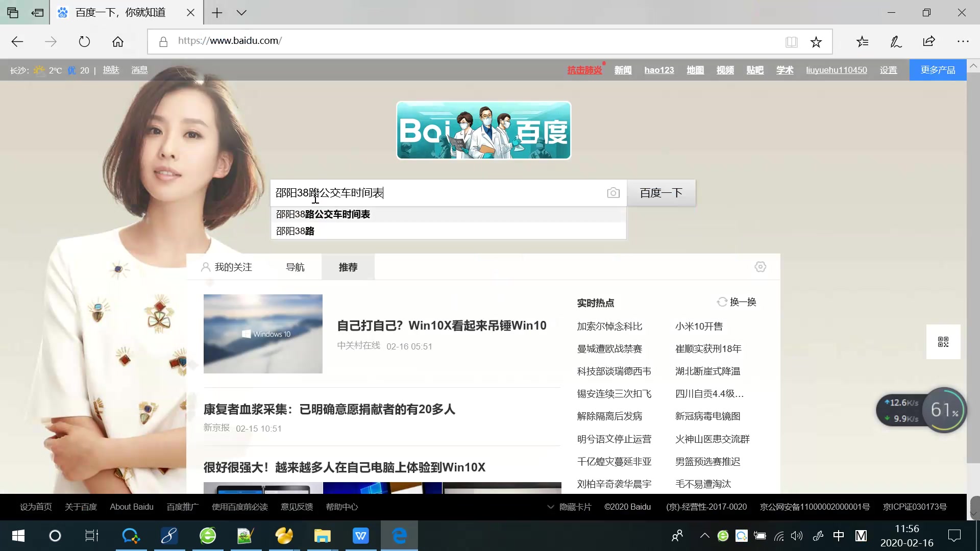Set tabs aside icon
The width and height of the screenshot is (980, 551).
click(37, 13)
